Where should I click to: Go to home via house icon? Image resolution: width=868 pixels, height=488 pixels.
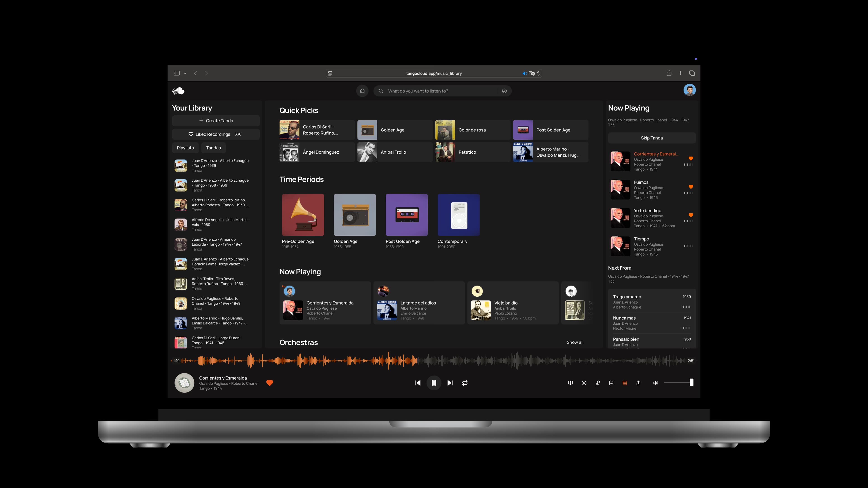362,91
